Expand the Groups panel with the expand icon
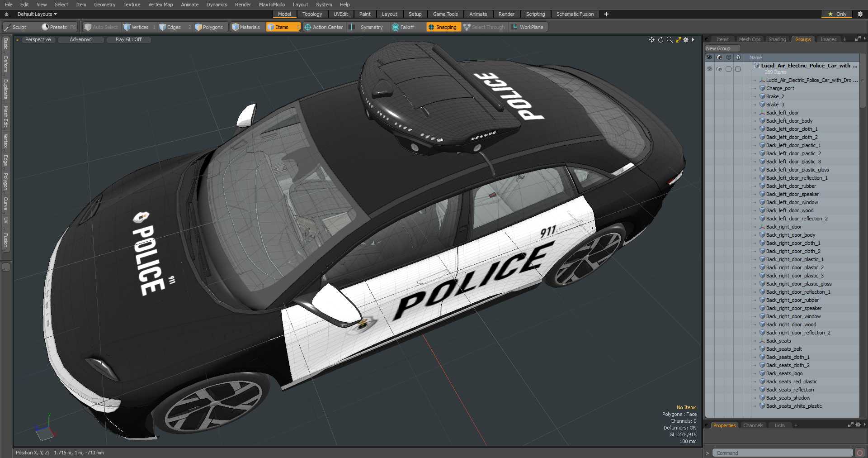 (x=858, y=39)
